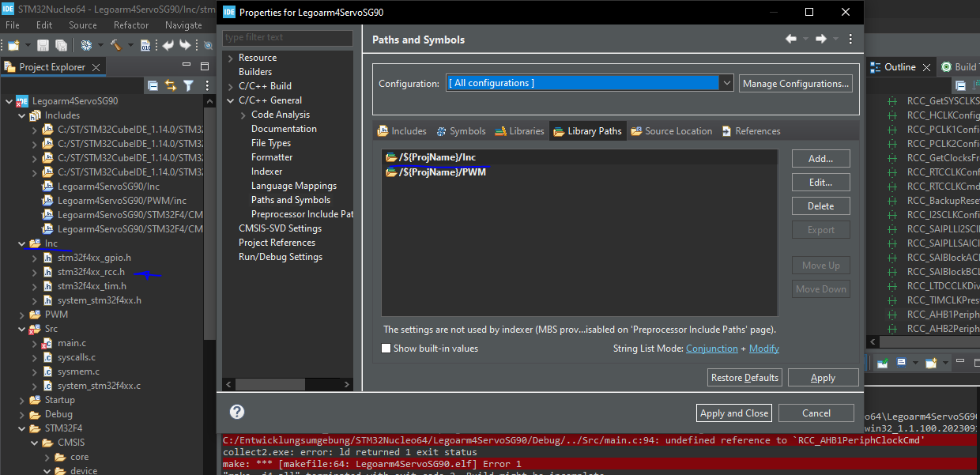This screenshot has height=475, width=980.
Task: Click the binary 010 file toolbar icon
Action: (x=145, y=45)
